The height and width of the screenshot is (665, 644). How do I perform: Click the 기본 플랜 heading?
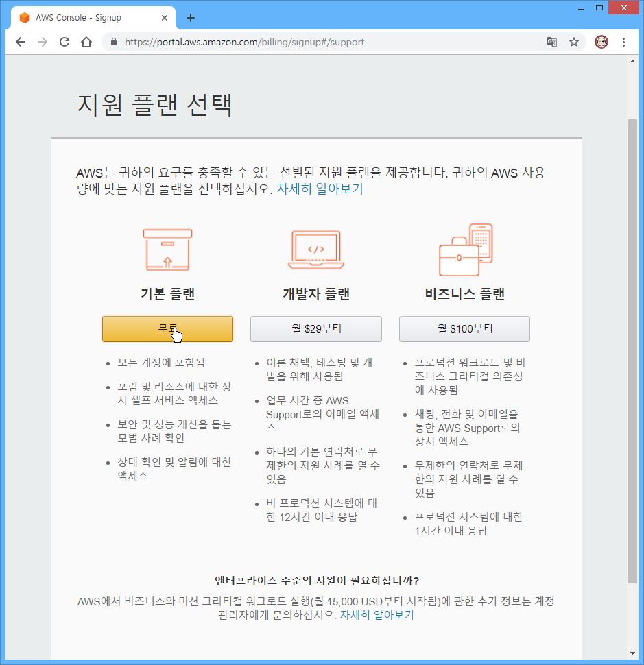(x=167, y=294)
